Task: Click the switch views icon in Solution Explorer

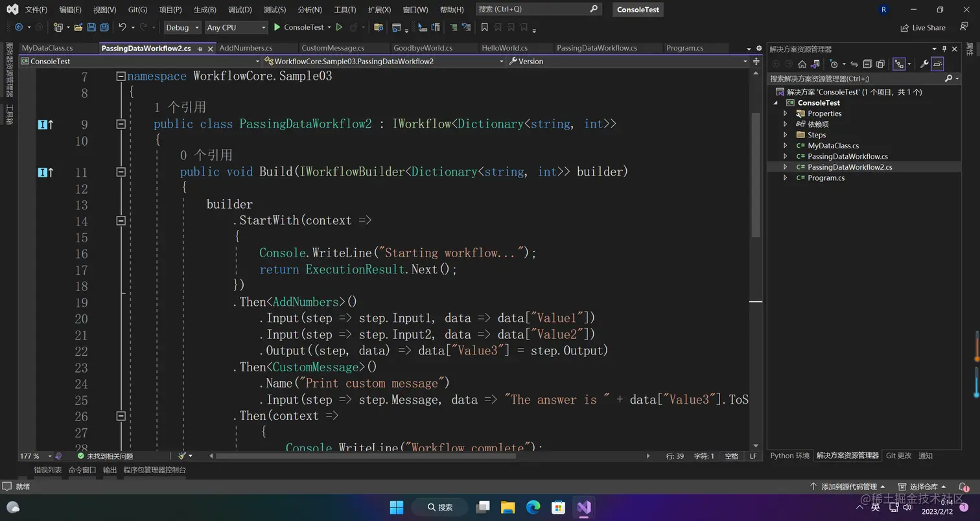Action: pos(816,64)
